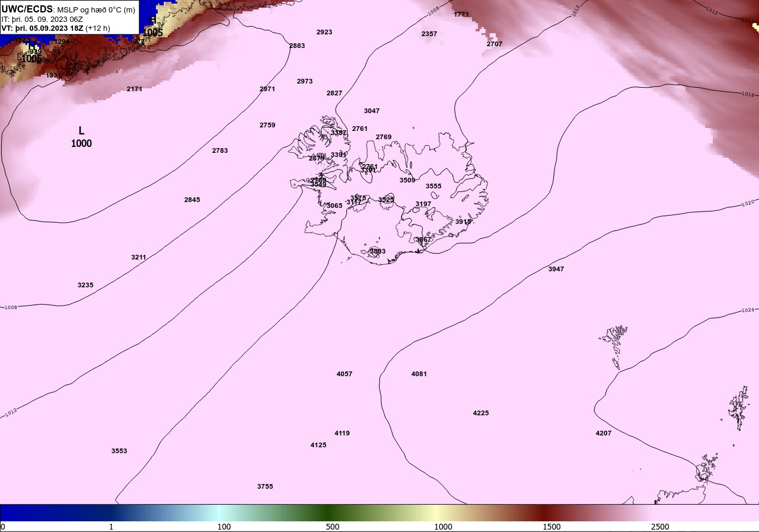Viewport: 759px width, 532px height.
Task: Click the height value 4225
Action: click(x=481, y=413)
